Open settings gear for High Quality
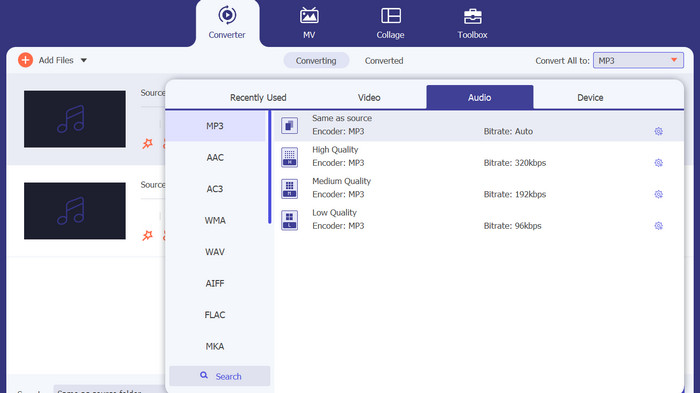This screenshot has height=393, width=700. pyautogui.click(x=658, y=163)
